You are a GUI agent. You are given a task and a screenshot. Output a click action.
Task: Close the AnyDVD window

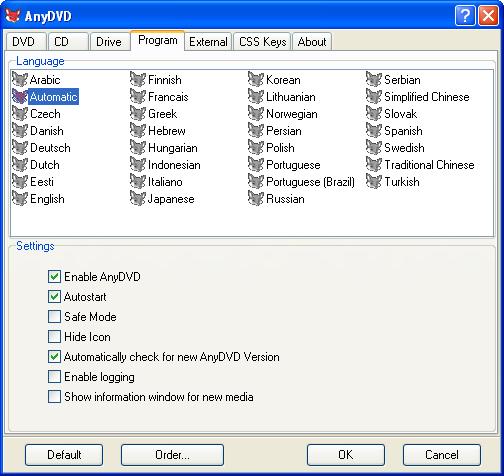(x=488, y=15)
